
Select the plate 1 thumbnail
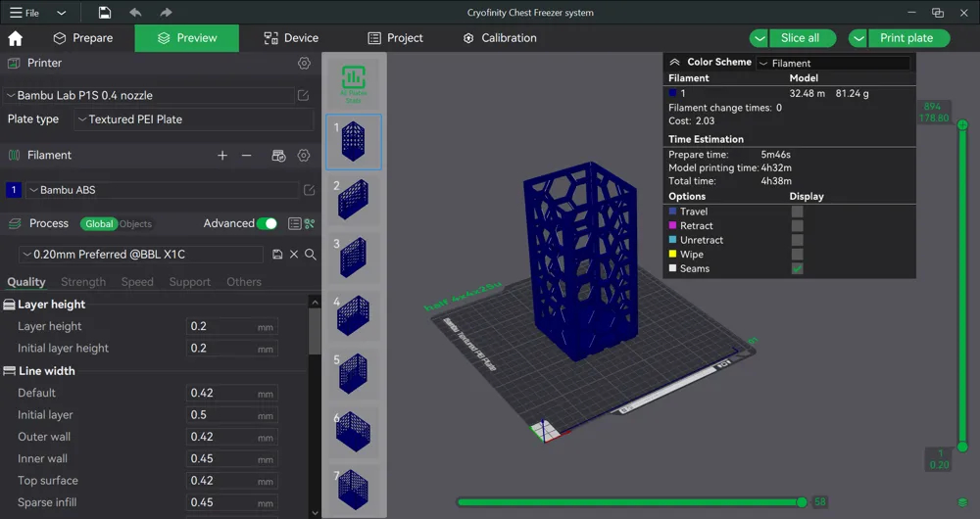[354, 142]
